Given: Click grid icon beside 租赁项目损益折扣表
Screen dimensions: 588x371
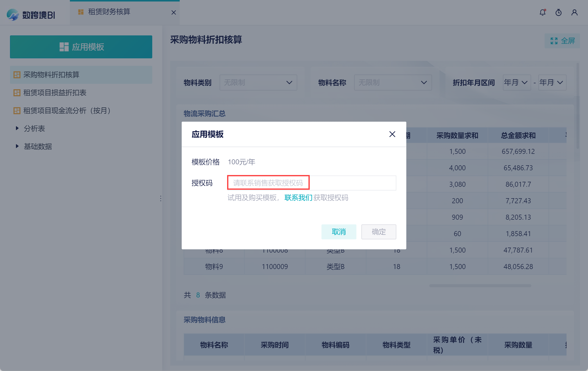Looking at the screenshot, I should click(x=17, y=93).
